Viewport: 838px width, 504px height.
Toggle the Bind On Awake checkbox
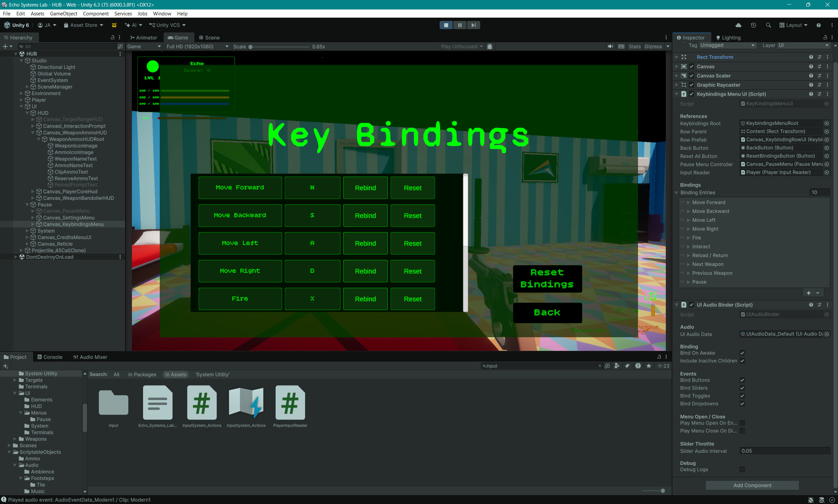742,353
